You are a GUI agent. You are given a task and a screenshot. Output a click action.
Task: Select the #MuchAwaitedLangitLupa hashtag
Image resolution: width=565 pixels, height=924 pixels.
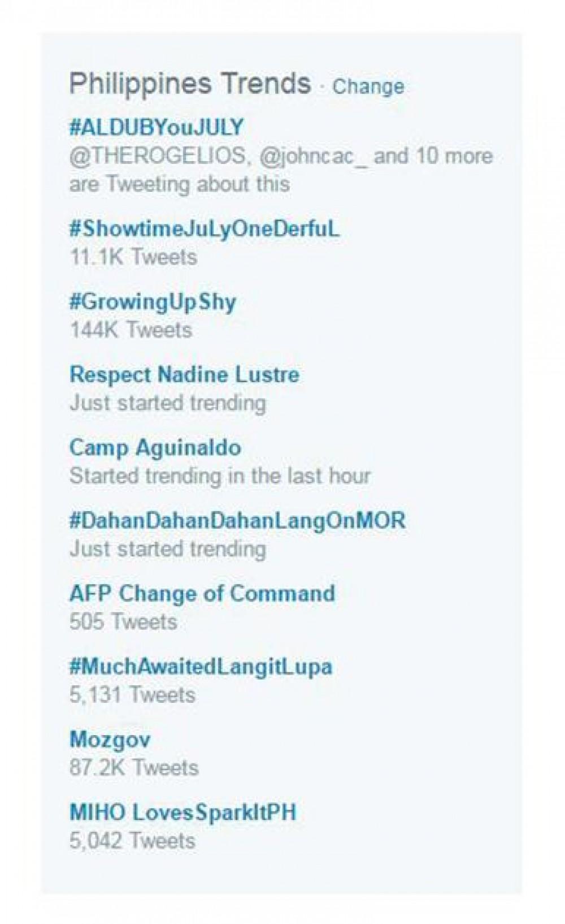201,666
